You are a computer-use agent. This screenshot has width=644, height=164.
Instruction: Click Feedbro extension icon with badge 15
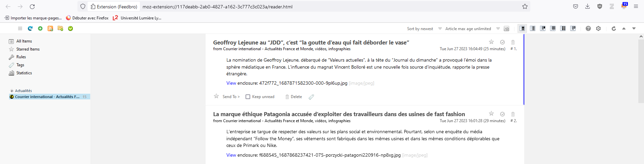click(624, 6)
